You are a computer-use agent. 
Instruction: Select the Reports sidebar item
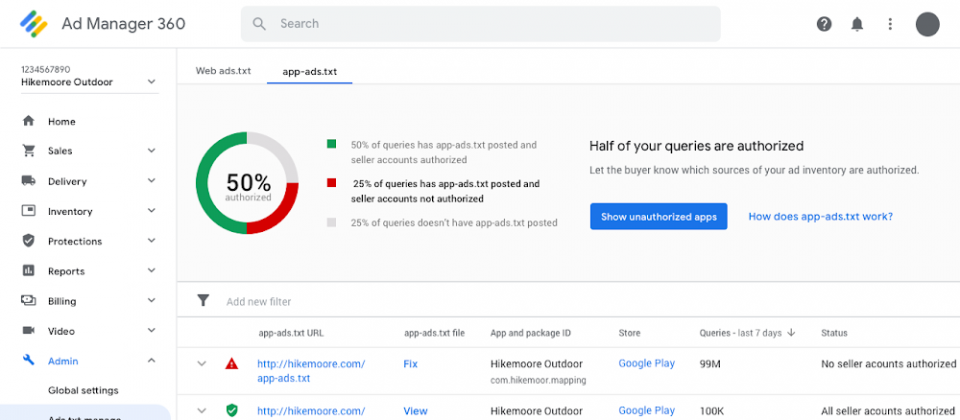[66, 271]
